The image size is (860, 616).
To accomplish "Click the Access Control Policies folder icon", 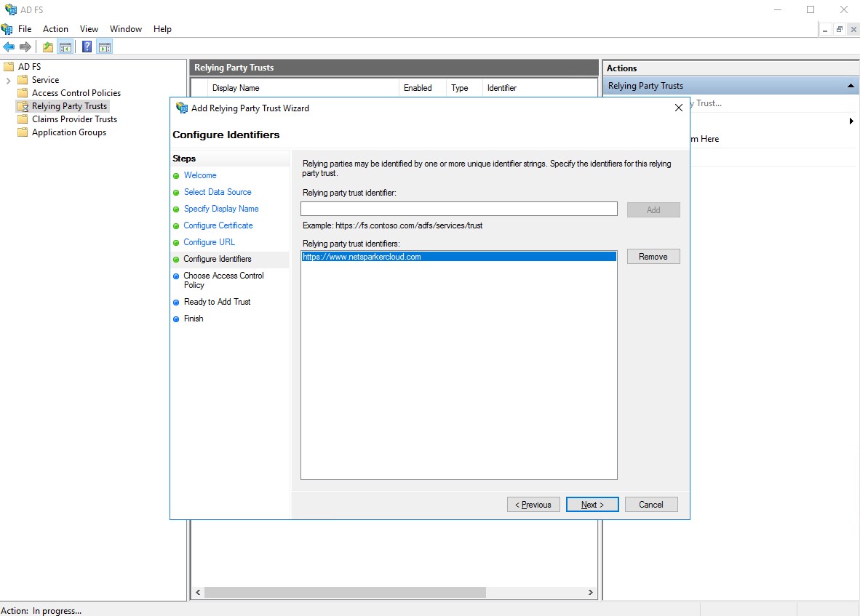I will pos(23,92).
